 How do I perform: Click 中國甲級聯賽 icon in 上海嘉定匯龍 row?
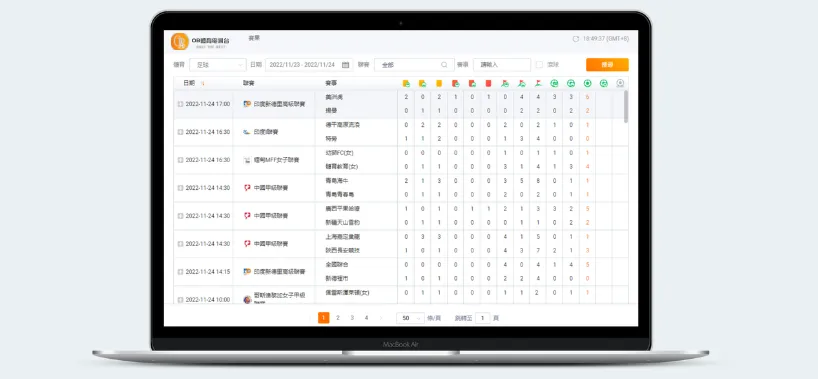tap(247, 243)
